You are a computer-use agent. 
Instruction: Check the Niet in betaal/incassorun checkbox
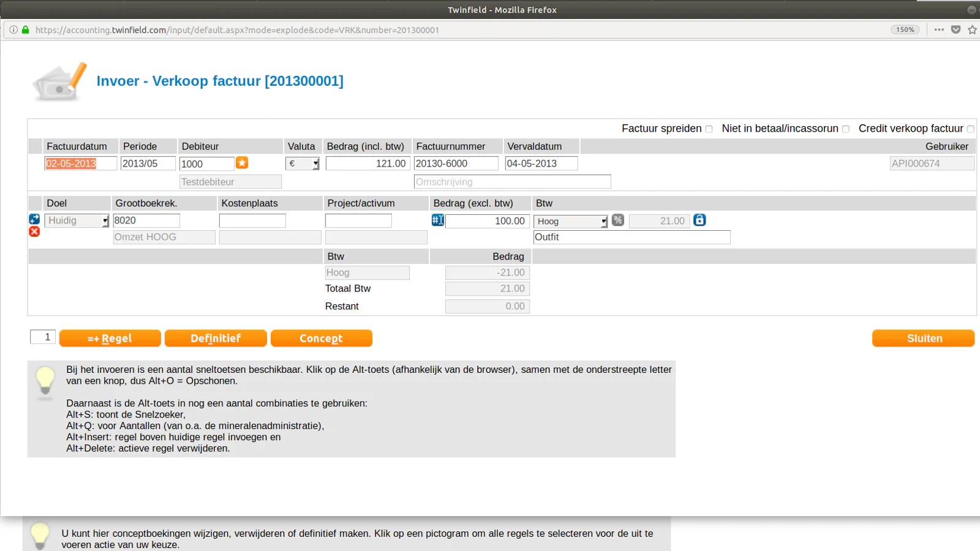[846, 129]
